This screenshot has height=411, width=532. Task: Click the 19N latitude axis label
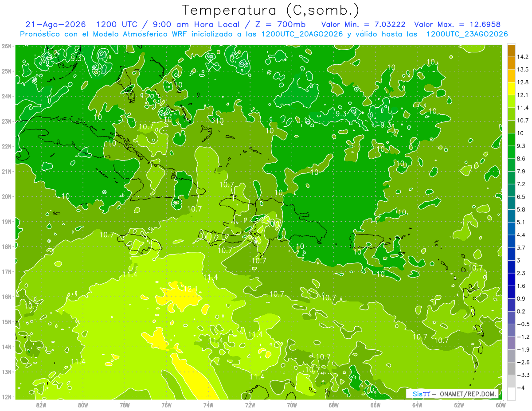click(x=7, y=221)
